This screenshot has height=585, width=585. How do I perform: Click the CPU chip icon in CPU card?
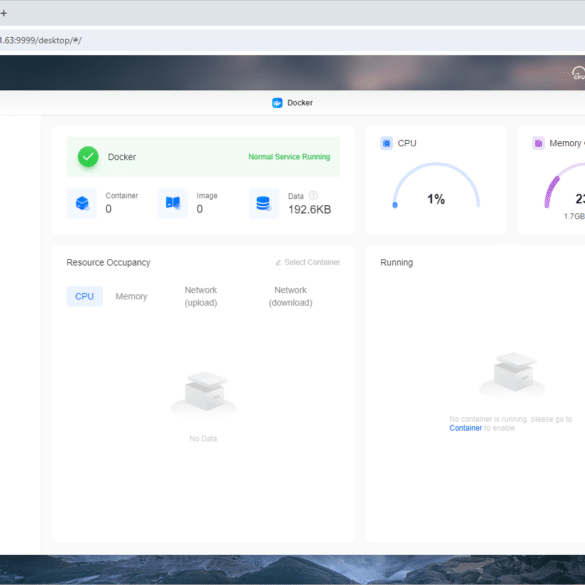coord(387,143)
